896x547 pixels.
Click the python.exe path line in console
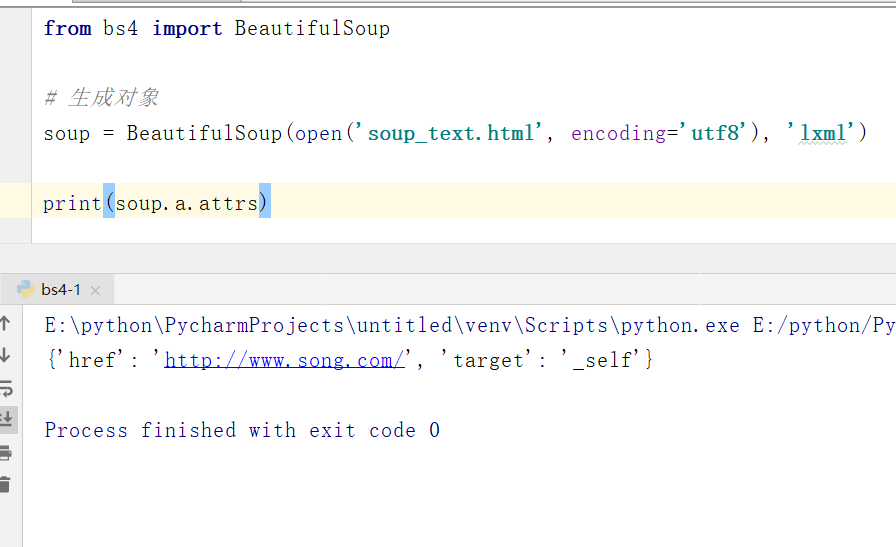point(470,325)
